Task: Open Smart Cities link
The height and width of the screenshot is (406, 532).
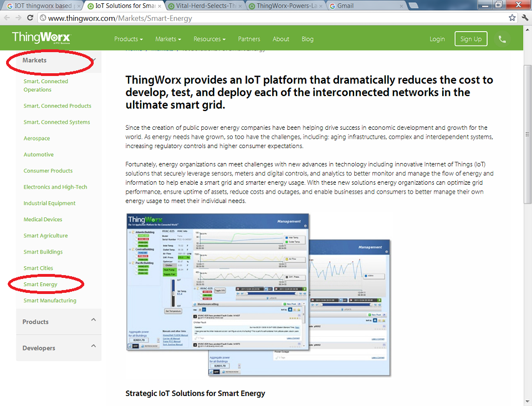Action: point(38,268)
